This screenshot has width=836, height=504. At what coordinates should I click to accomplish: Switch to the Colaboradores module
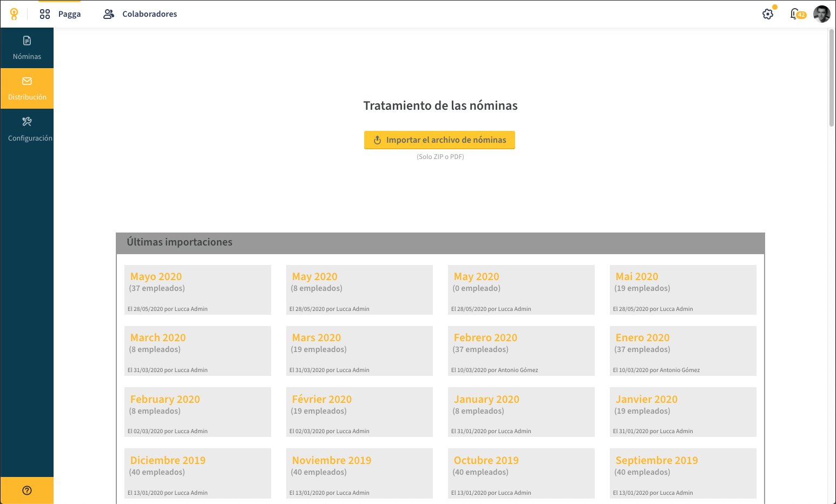[140, 14]
